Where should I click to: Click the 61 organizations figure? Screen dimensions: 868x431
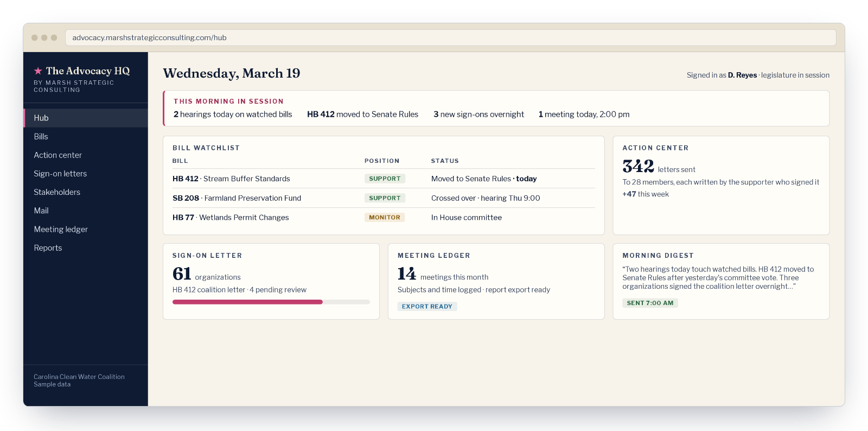[206, 274]
